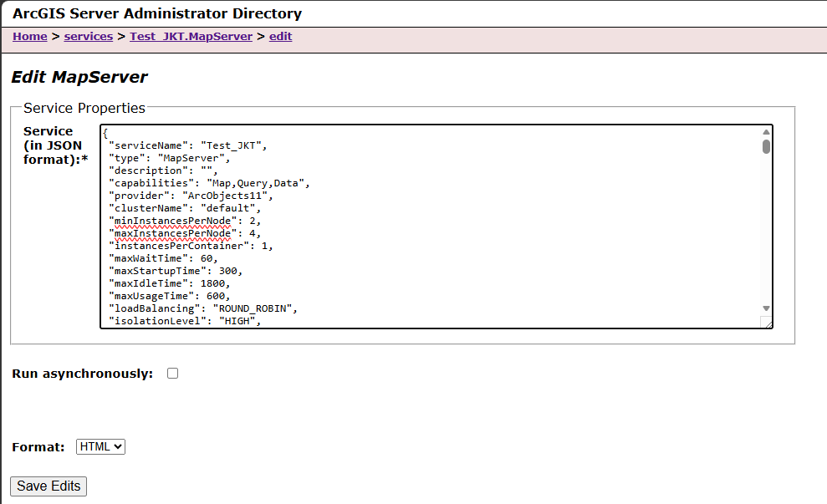Click the "clusterName": "default" line
Viewport: 827px width, 504px height.
click(x=185, y=208)
